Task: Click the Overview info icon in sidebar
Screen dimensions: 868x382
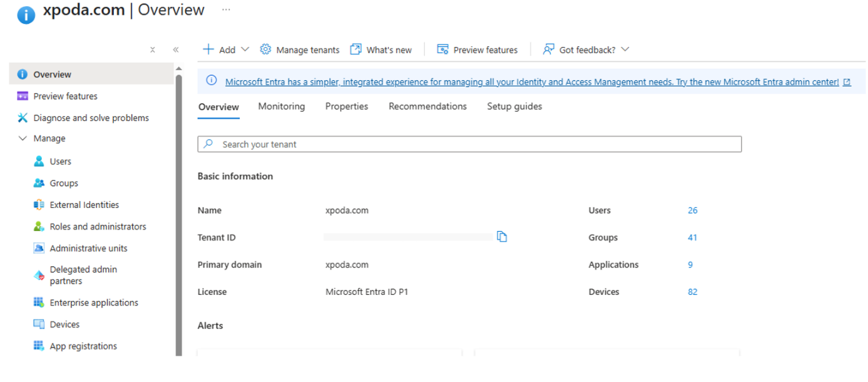Action: click(23, 75)
